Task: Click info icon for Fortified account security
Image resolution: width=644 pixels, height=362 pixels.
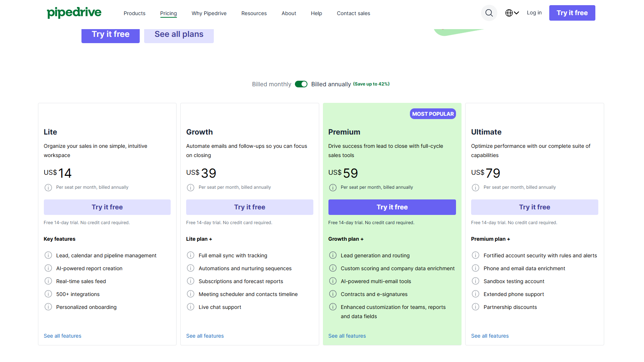Action: pyautogui.click(x=476, y=255)
